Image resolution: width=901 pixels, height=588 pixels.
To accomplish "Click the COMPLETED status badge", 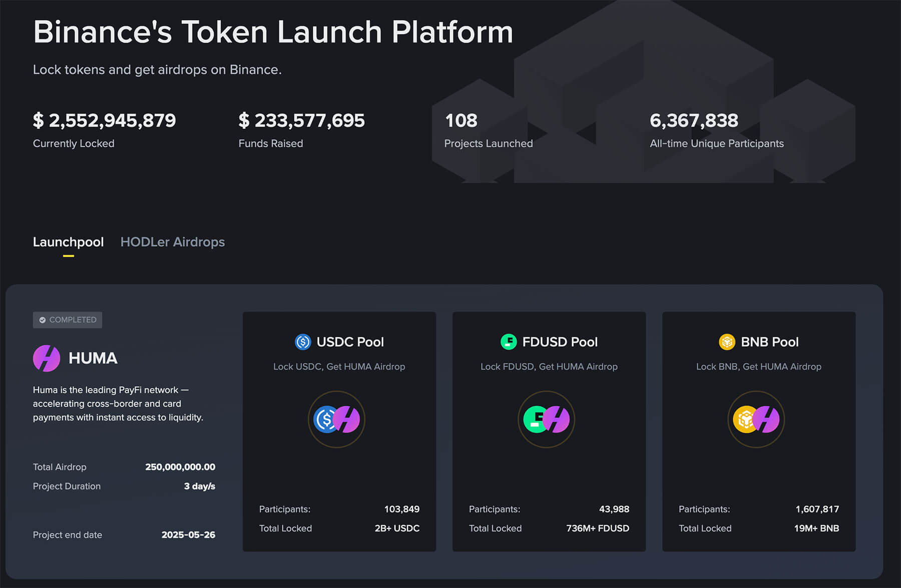I will coord(68,320).
